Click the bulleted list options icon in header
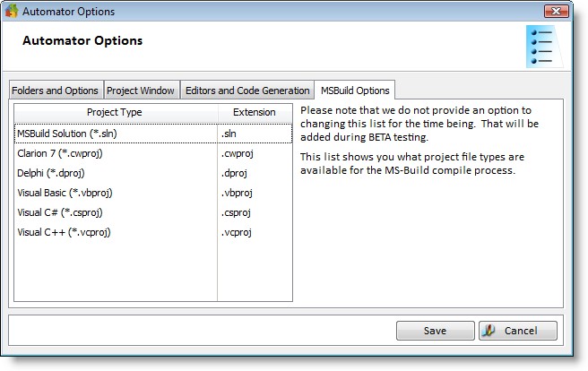Image resolution: width=588 pixels, height=371 pixels. [544, 47]
